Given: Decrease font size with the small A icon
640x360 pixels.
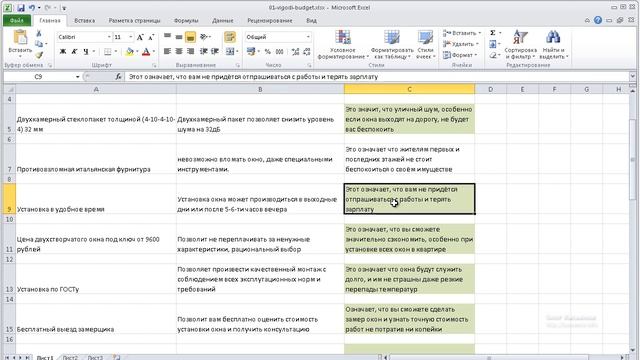Looking at the screenshot, I should pos(151,37).
